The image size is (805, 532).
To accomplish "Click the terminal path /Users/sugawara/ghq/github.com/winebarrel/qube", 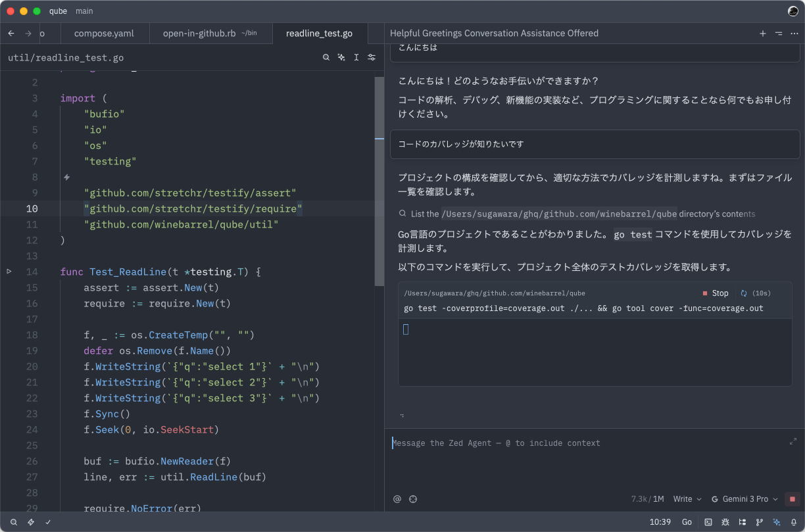I will pyautogui.click(x=495, y=293).
